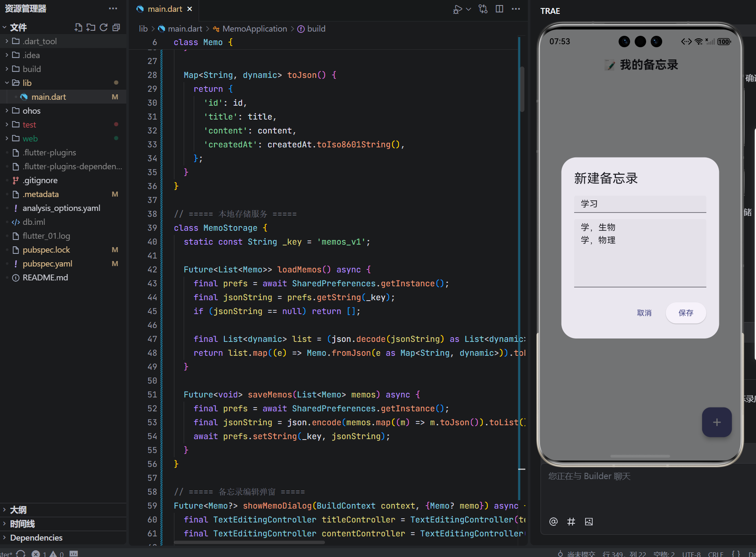Click the run and debug icon in editor toolbar

[x=458, y=9]
